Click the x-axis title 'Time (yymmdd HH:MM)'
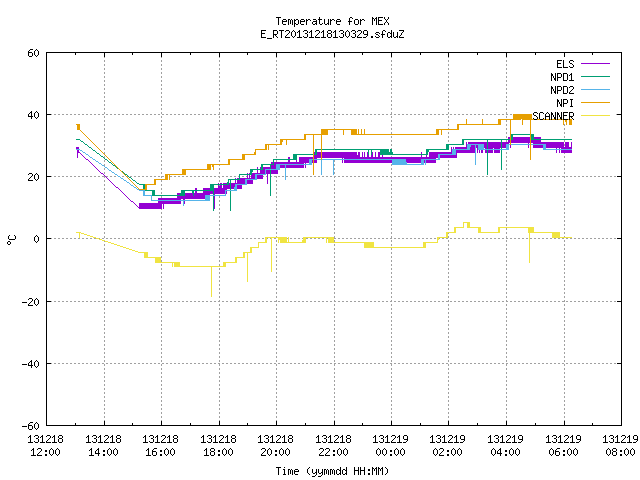Screen dimensions: 640x480 tap(332, 471)
